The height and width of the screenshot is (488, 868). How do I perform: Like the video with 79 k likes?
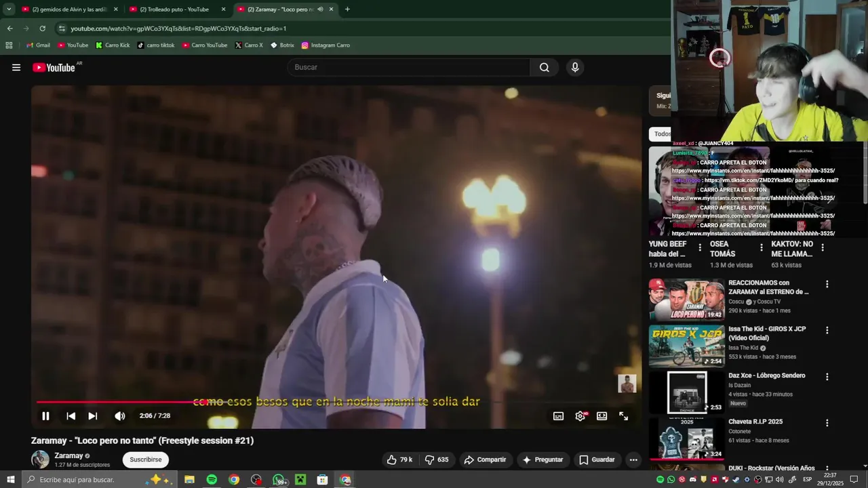coord(399,460)
